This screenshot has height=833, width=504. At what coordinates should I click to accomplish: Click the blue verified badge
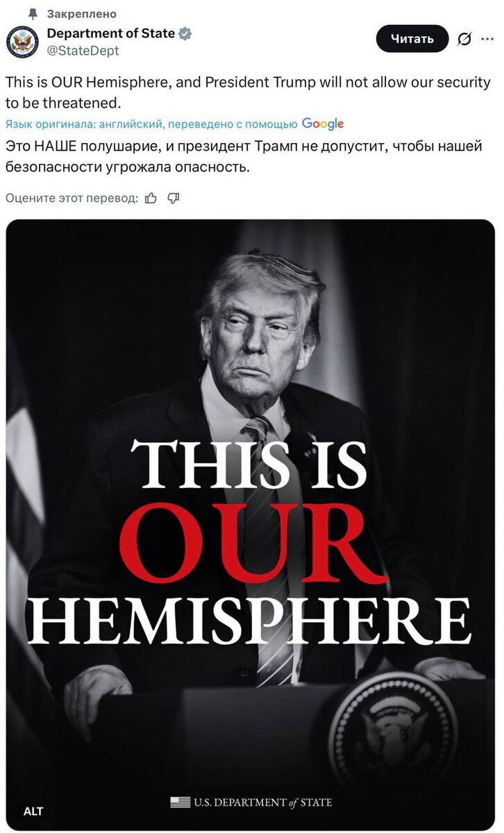[x=185, y=33]
